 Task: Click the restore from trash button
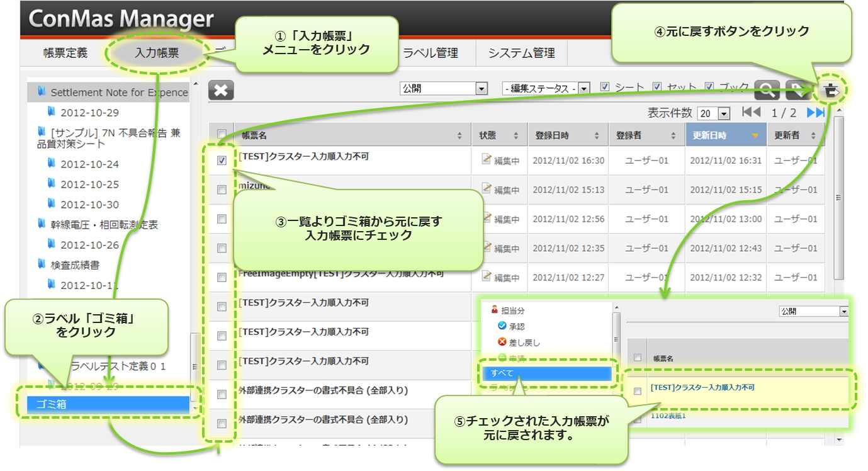tap(830, 91)
